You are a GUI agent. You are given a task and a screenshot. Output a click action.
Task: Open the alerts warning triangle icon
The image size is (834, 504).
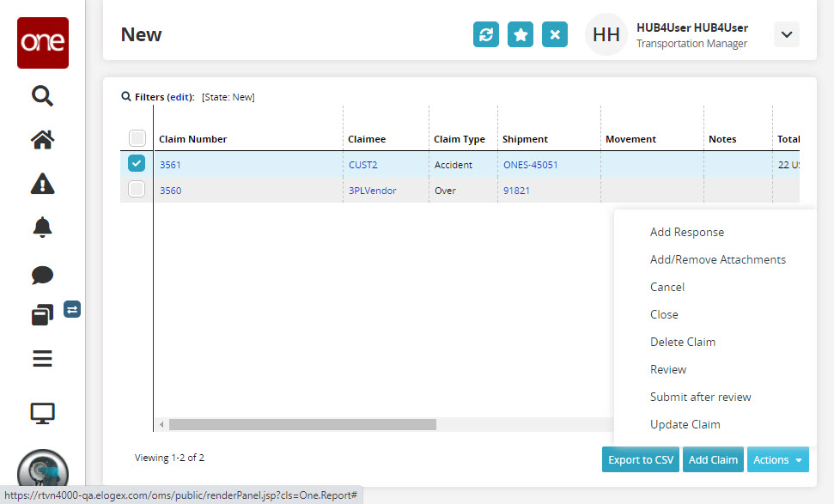click(x=42, y=183)
